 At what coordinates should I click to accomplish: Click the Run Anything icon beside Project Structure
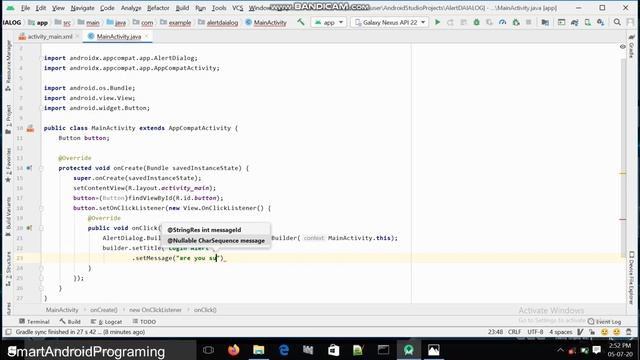562,22
